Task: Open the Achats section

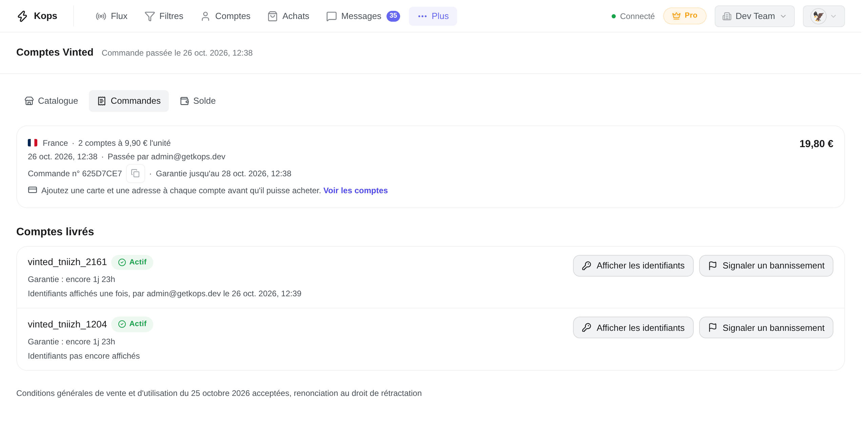Action: (289, 16)
